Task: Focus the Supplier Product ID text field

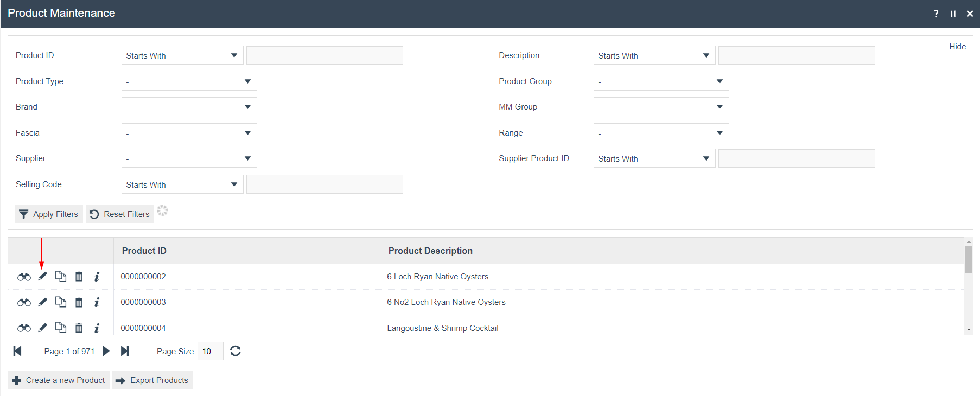Action: pyautogui.click(x=797, y=158)
